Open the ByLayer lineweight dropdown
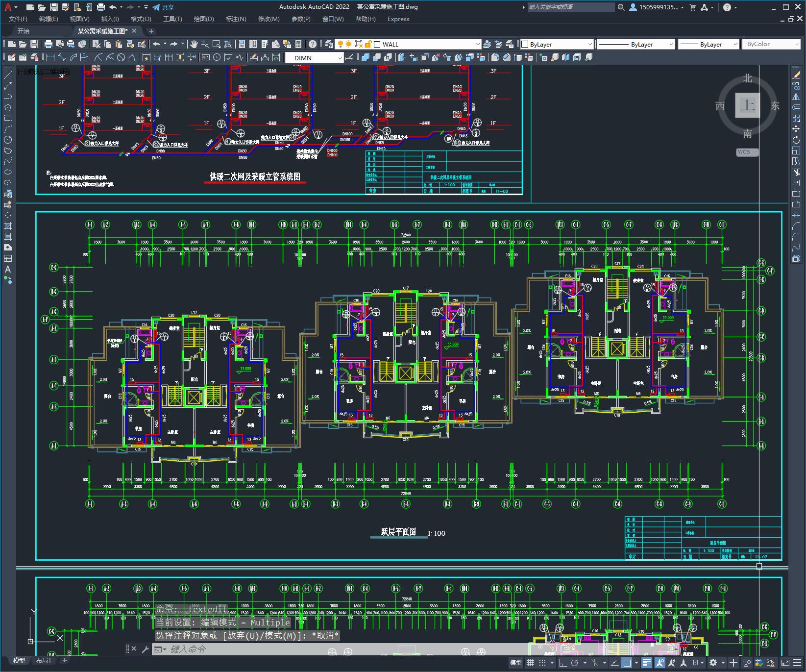Screen dimensions: 806x672 point(708,44)
